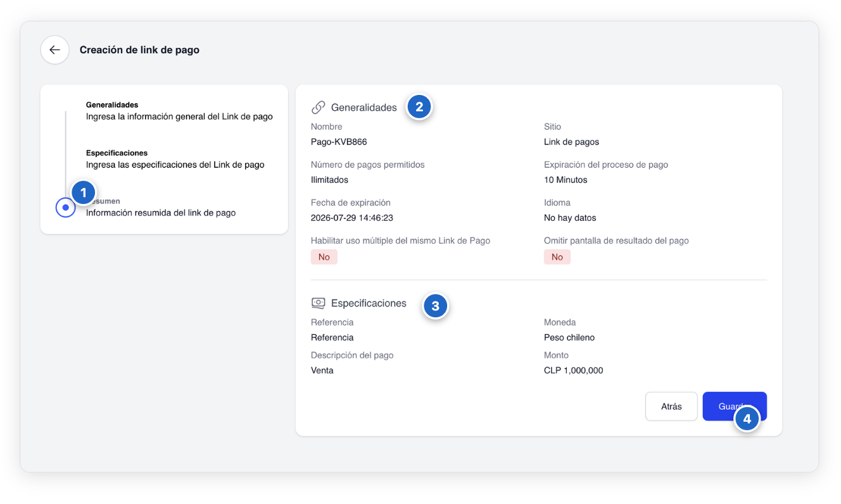
Task: Select the name value Pago-KVB866
Action: tap(339, 142)
